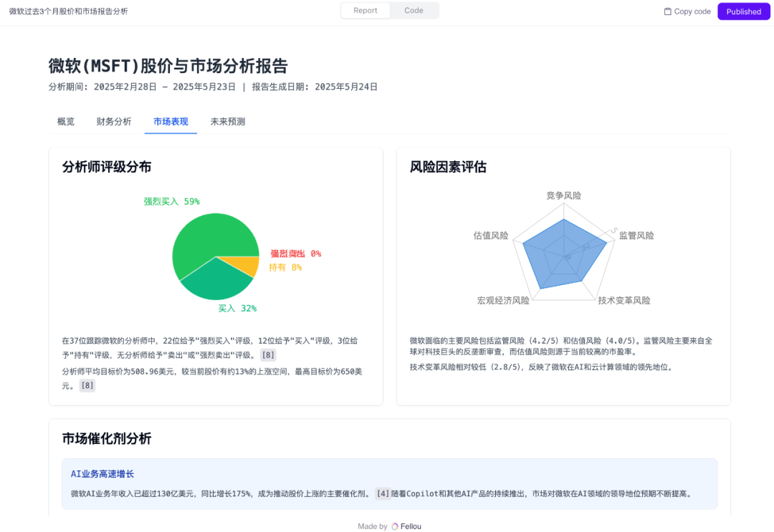The image size is (774, 532).
Task: Click the analysis period date line
Action: (x=213, y=87)
